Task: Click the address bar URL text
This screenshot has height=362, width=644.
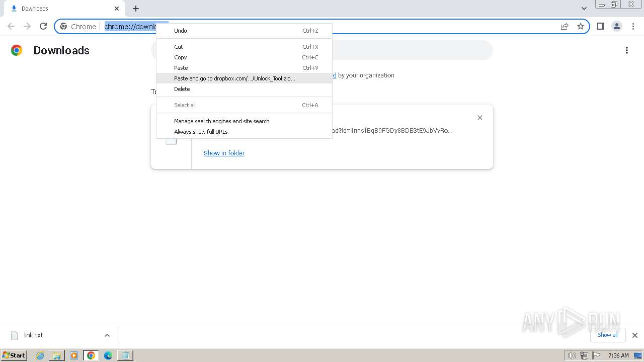Action: [130, 27]
